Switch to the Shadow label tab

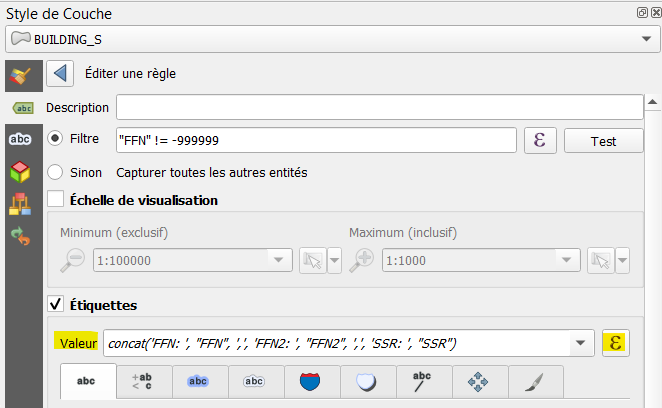pos(368,382)
